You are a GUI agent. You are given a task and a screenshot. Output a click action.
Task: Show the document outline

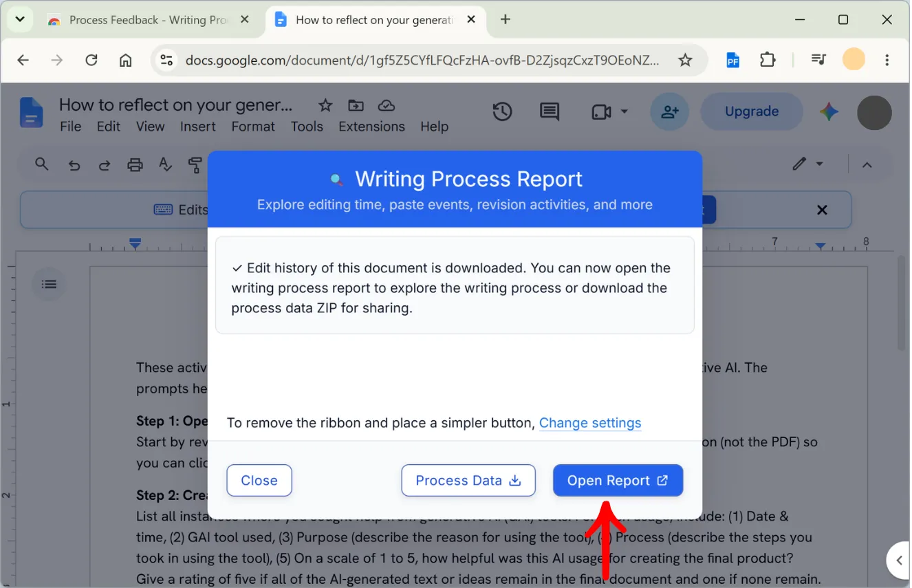pos(49,284)
